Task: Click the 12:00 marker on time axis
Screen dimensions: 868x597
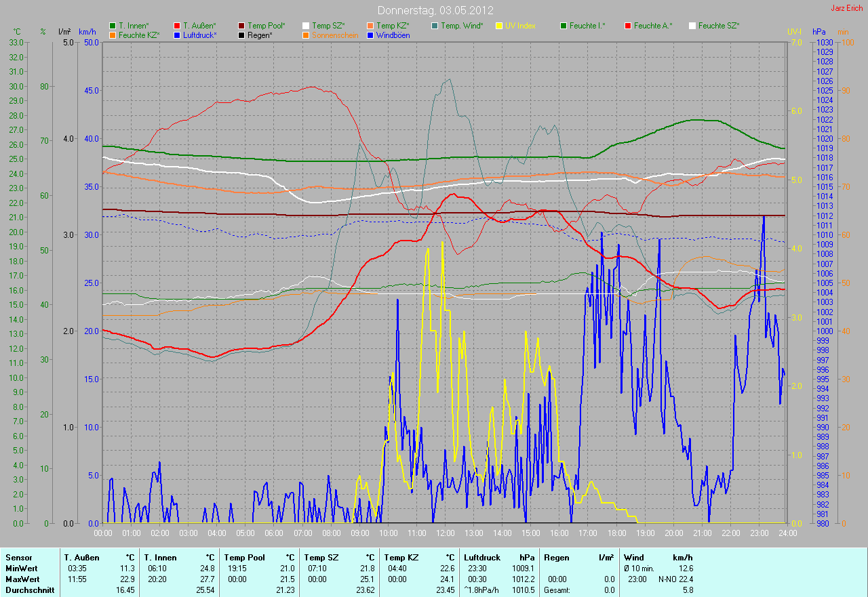Action: coord(445,533)
